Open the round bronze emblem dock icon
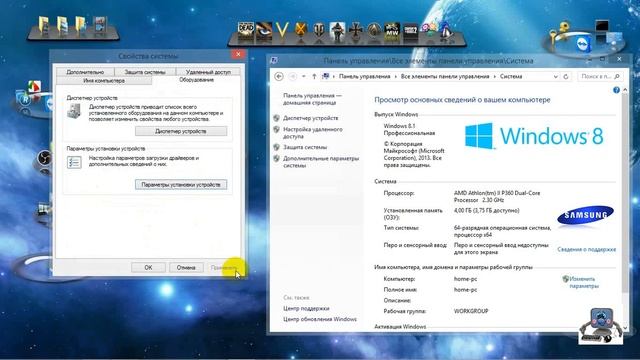 [x=373, y=31]
